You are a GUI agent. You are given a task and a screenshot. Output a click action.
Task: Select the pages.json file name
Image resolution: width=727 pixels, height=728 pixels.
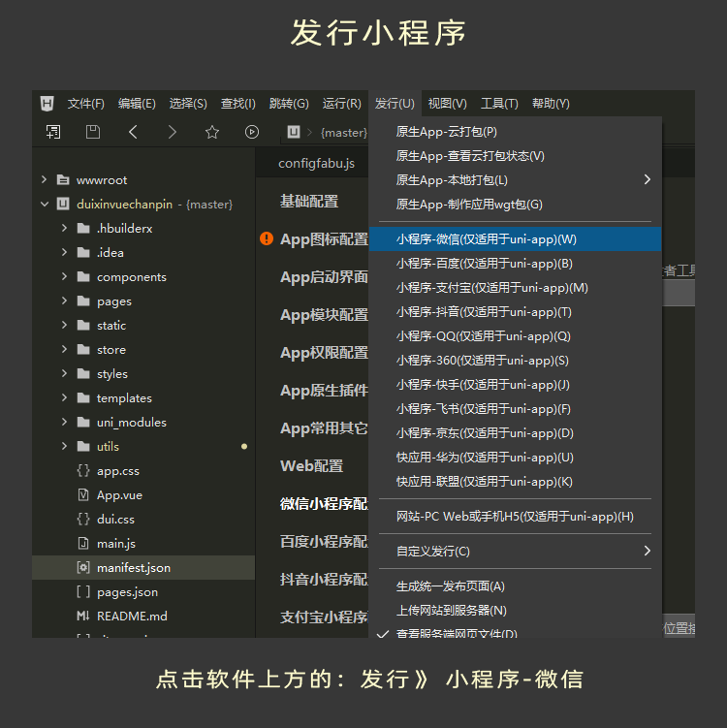[x=127, y=592]
